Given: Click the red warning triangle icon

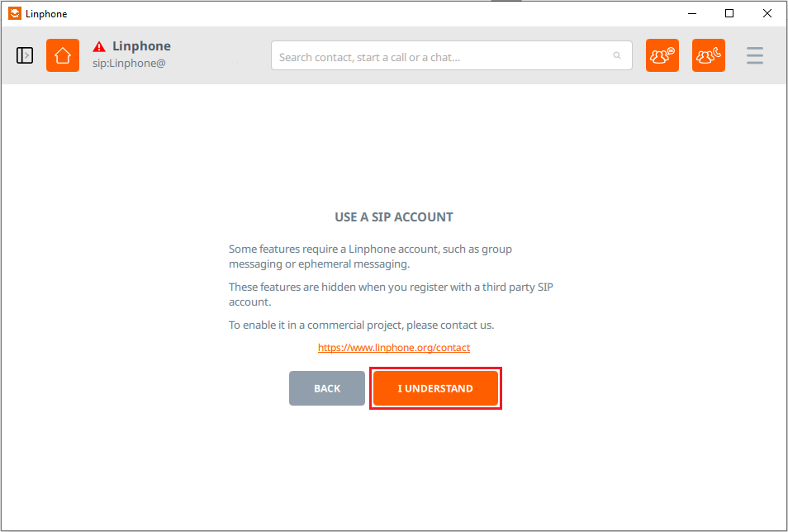Looking at the screenshot, I should click(x=99, y=47).
